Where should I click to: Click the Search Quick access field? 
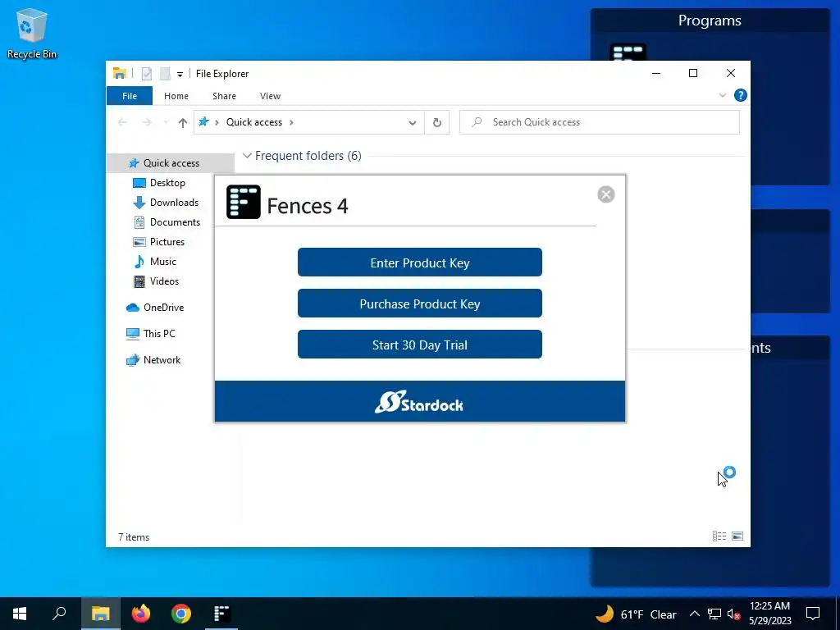(600, 122)
